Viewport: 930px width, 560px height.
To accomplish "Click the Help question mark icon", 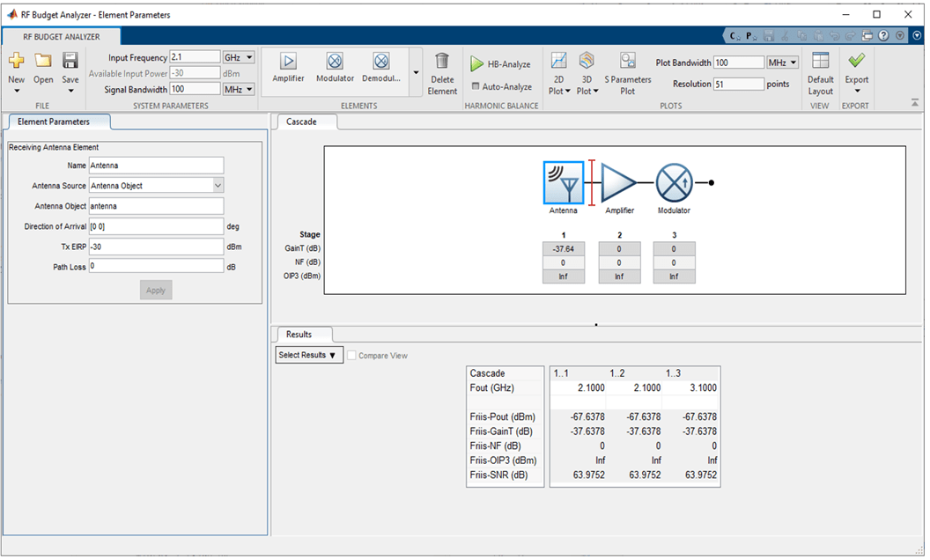I will click(883, 36).
